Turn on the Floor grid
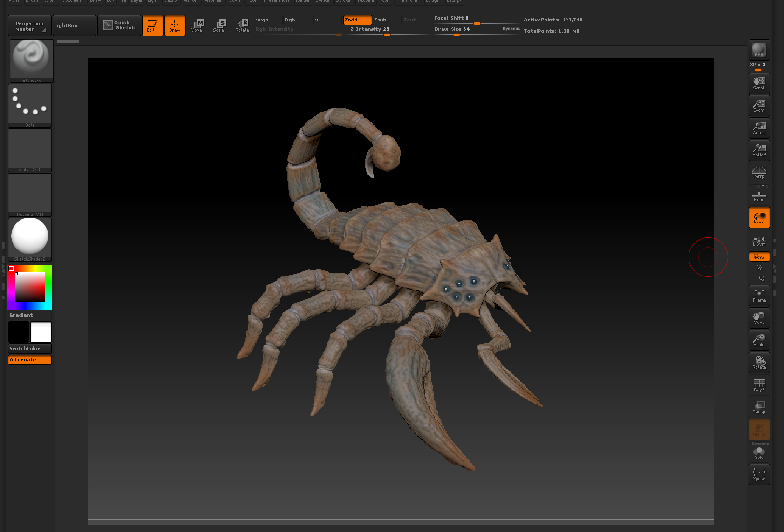 (x=759, y=195)
